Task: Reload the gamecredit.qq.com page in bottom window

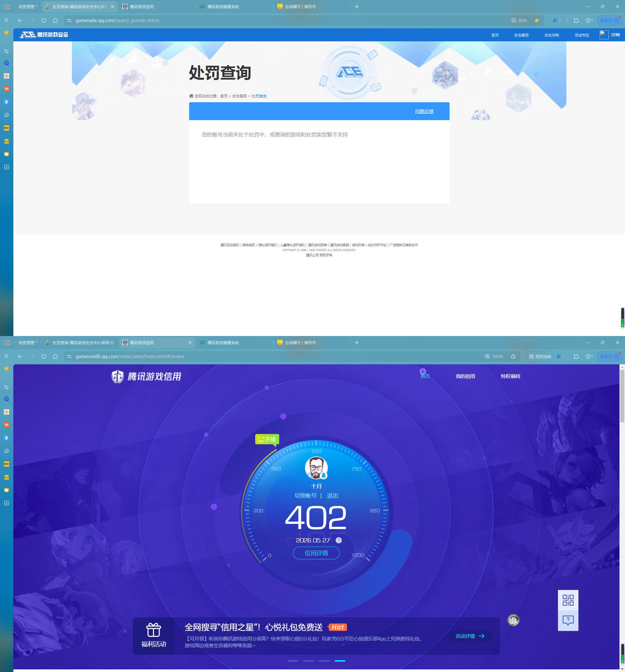Action: point(44,357)
